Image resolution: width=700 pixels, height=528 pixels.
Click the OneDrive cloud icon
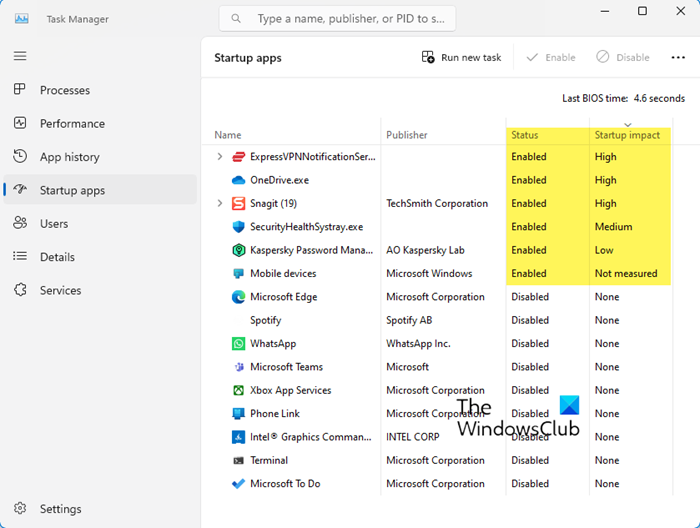[x=238, y=180]
